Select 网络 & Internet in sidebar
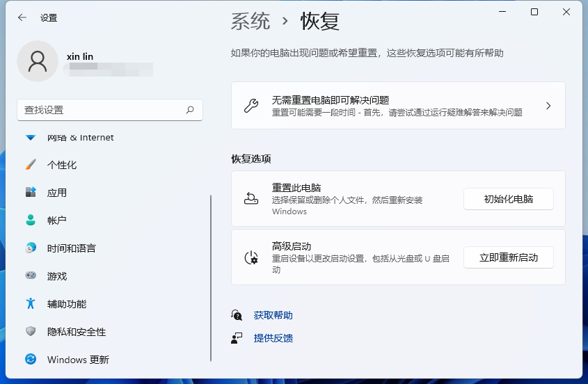Image resolution: width=588 pixels, height=384 pixels. [80, 138]
